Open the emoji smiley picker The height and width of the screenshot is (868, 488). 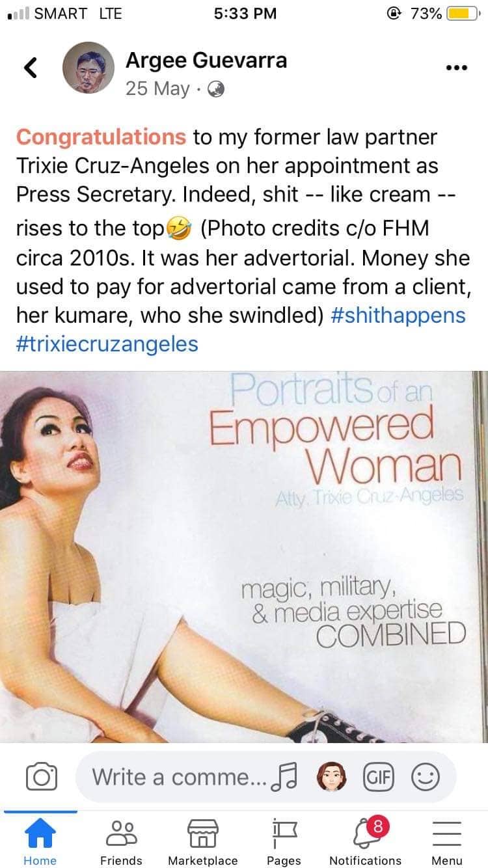[426, 777]
